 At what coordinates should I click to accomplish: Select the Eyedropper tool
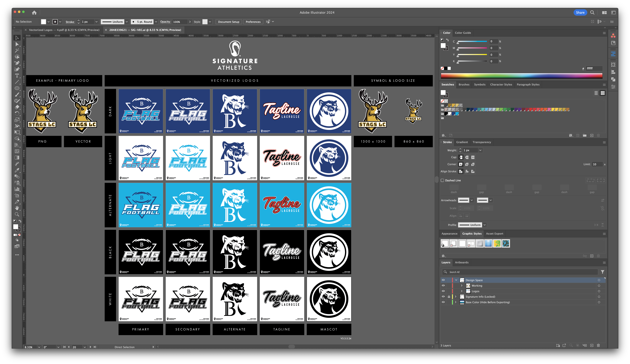(17, 170)
